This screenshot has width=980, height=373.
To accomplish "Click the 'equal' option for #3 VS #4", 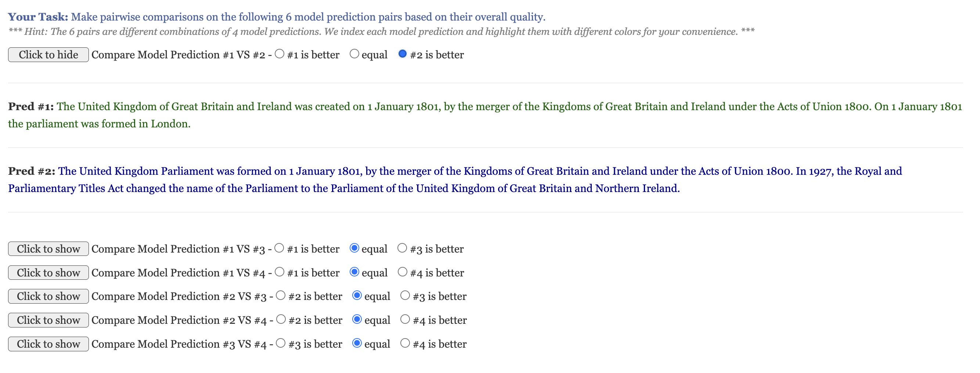I will (357, 343).
